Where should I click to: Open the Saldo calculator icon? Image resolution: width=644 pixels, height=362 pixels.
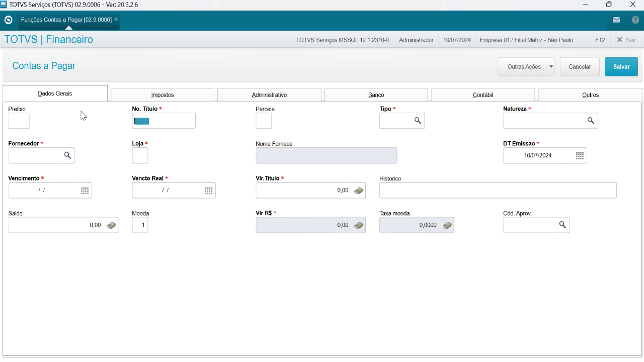click(111, 225)
